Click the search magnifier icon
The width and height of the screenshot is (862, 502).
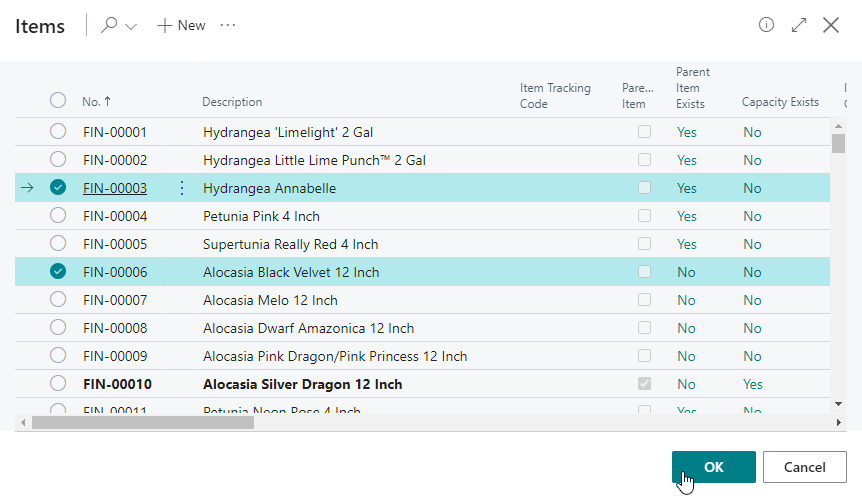[110, 26]
